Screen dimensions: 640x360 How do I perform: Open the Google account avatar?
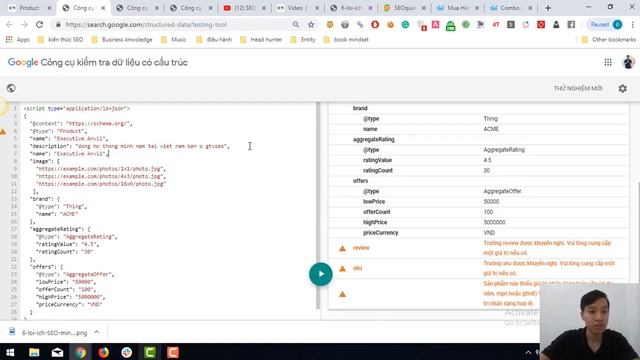click(628, 62)
